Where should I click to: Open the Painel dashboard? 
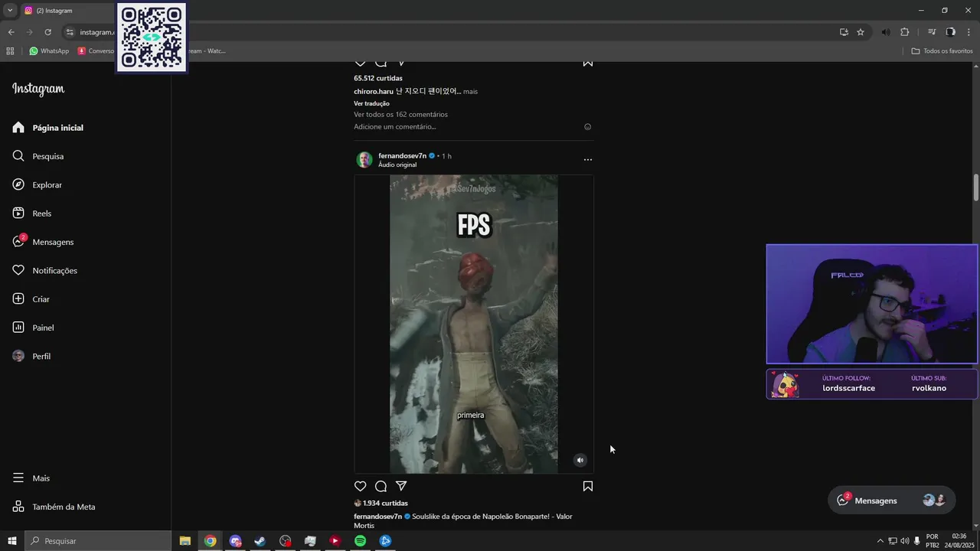click(33, 328)
